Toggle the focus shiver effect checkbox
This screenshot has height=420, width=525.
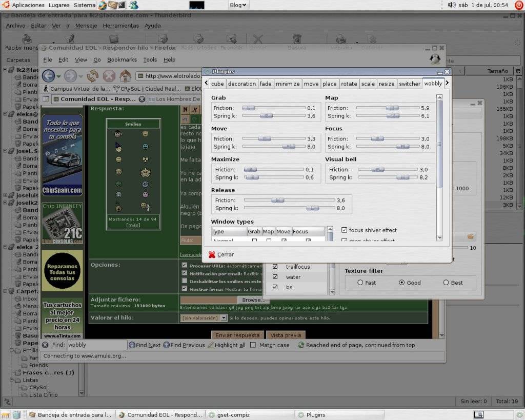click(x=344, y=230)
